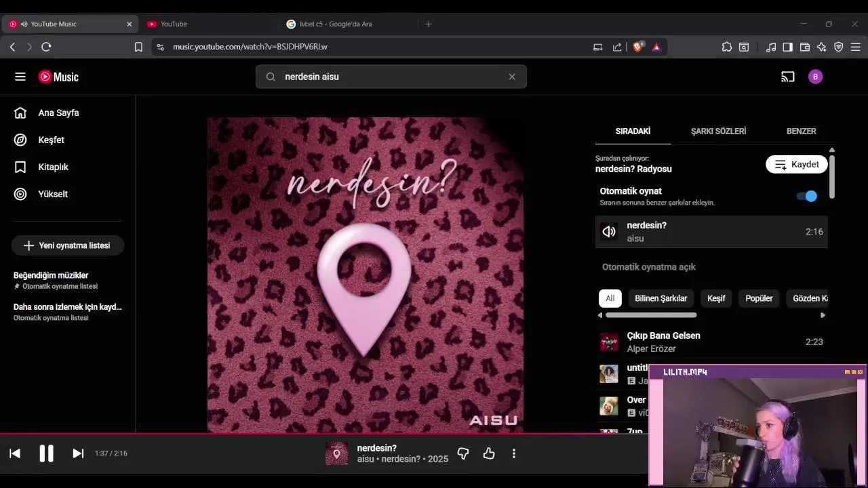
Task: Click the untitled track album thumbnail
Action: pyautogui.click(x=609, y=373)
